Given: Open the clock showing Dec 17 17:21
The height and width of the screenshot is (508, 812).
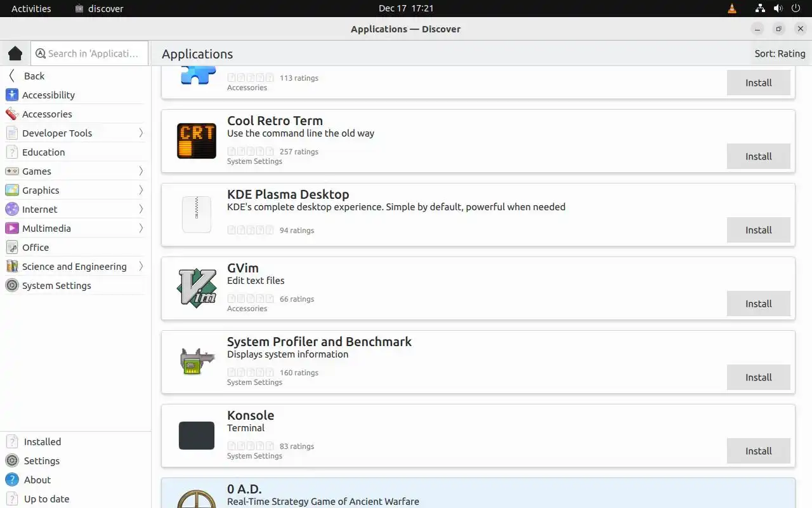Looking at the screenshot, I should click(x=406, y=8).
